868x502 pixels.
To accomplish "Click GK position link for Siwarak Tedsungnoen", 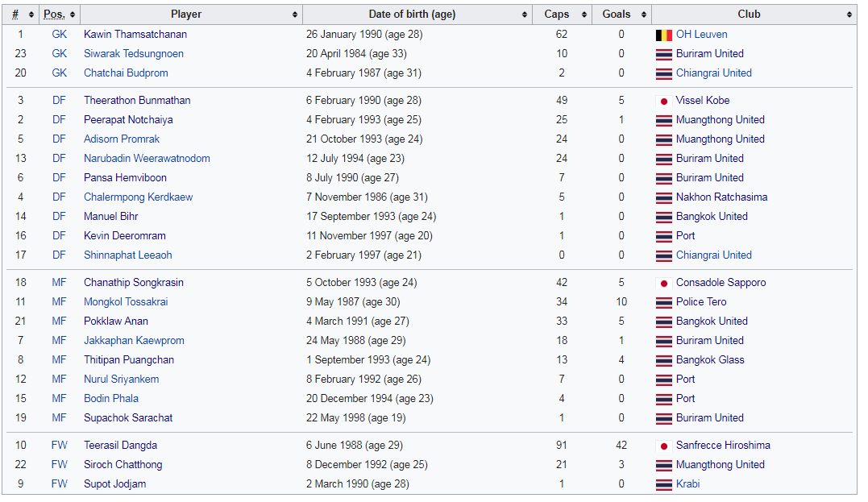I will tap(59, 54).
